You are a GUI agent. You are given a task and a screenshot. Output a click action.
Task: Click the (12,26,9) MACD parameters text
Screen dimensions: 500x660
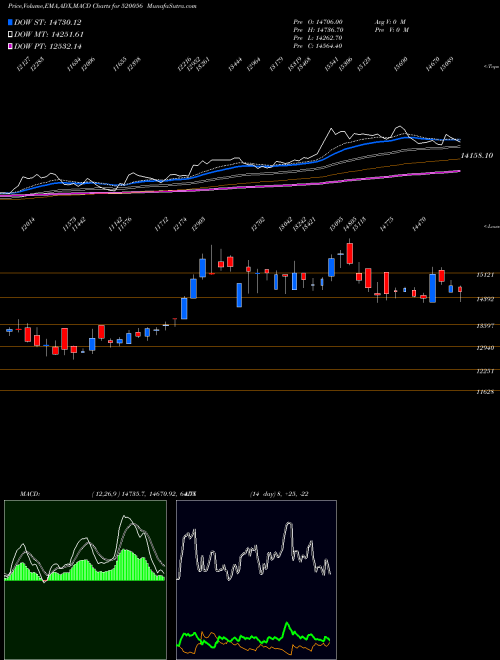pyautogui.click(x=106, y=494)
